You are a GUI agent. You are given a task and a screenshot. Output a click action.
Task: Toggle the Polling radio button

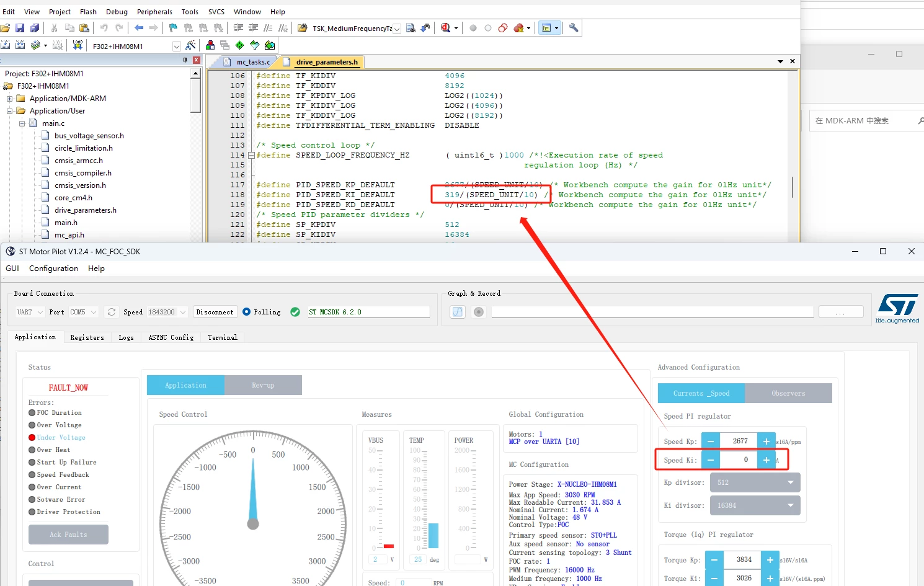pos(247,312)
